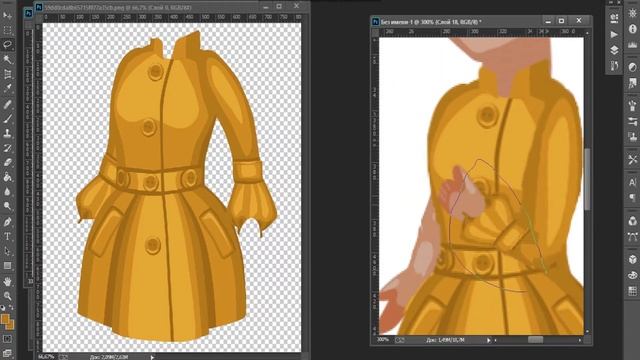Select the Brush tool in the left toolbar
Image resolution: width=640 pixels, height=360 pixels.
click(x=7, y=119)
